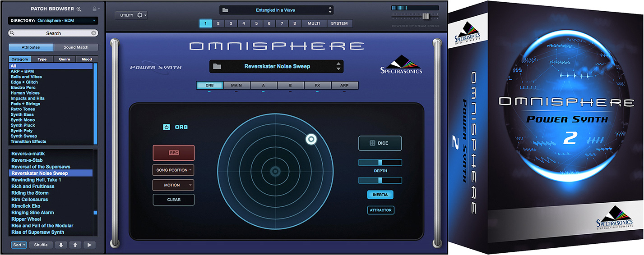Toggle the red REC button

click(174, 153)
